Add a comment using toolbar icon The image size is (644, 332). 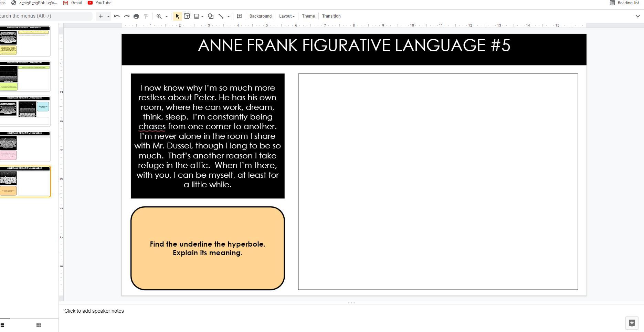[x=240, y=16]
